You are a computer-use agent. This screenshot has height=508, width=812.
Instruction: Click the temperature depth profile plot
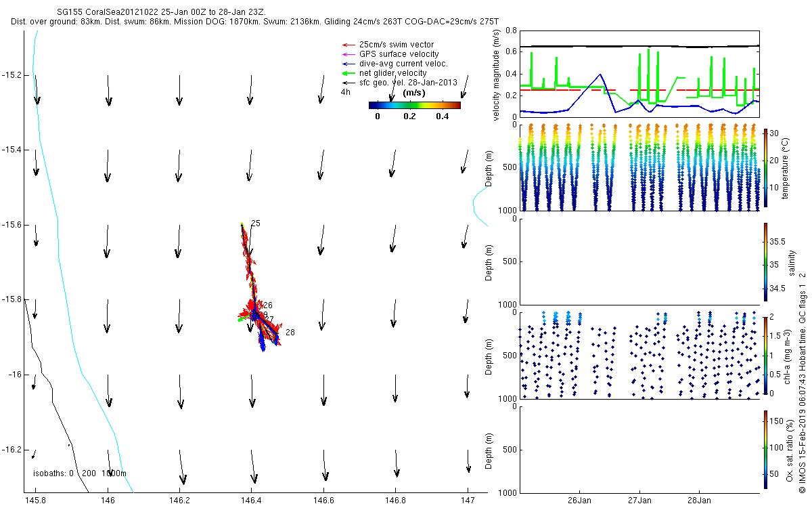[639, 167]
